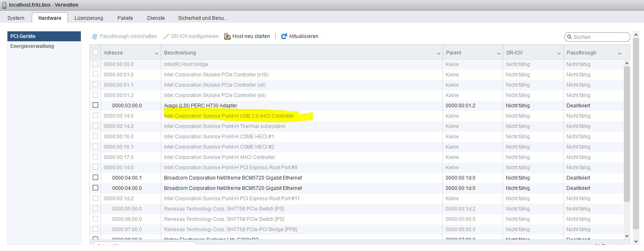The width and height of the screenshot is (644, 251).
Task: Tick checkbox for 0000:00:1d.2 Root Port #11
Action: [96, 198]
